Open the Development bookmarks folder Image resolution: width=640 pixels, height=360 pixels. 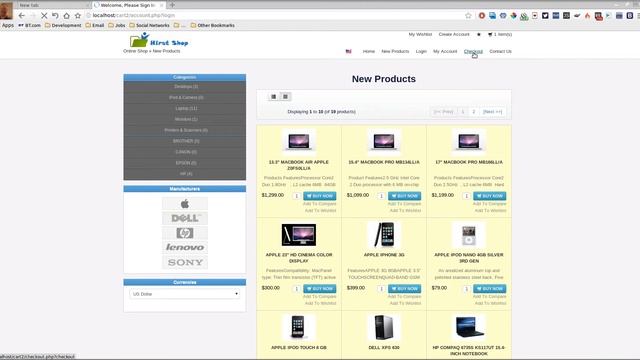point(63,25)
